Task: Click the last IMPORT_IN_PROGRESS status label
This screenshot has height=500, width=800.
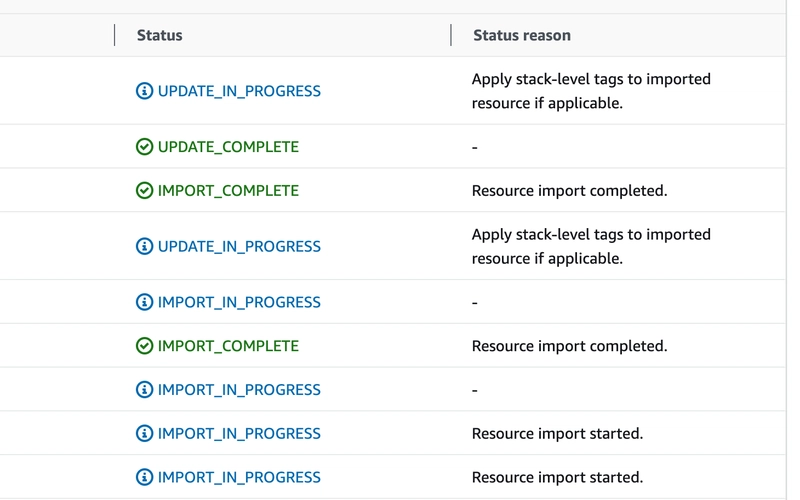Action: tap(239, 478)
